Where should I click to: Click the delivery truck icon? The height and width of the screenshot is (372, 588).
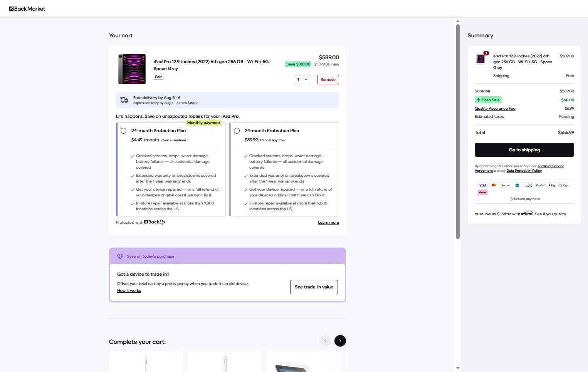tap(124, 100)
